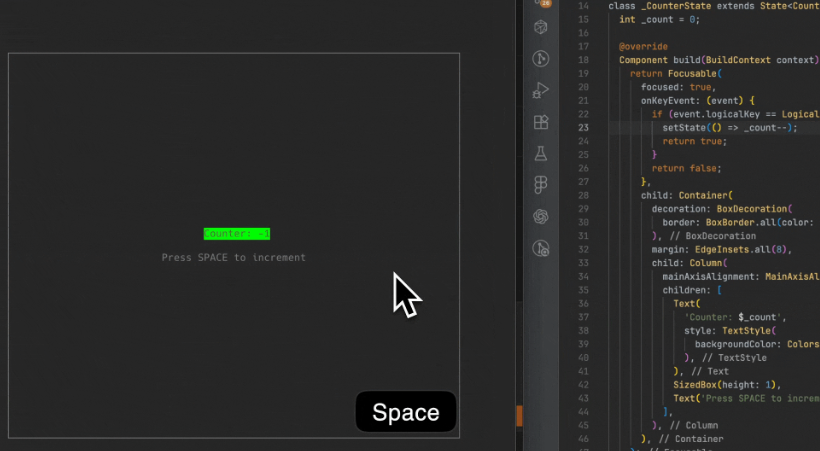Click the green 'Counter: -1' text in terminal
The image size is (820, 451).
pyautogui.click(x=237, y=234)
